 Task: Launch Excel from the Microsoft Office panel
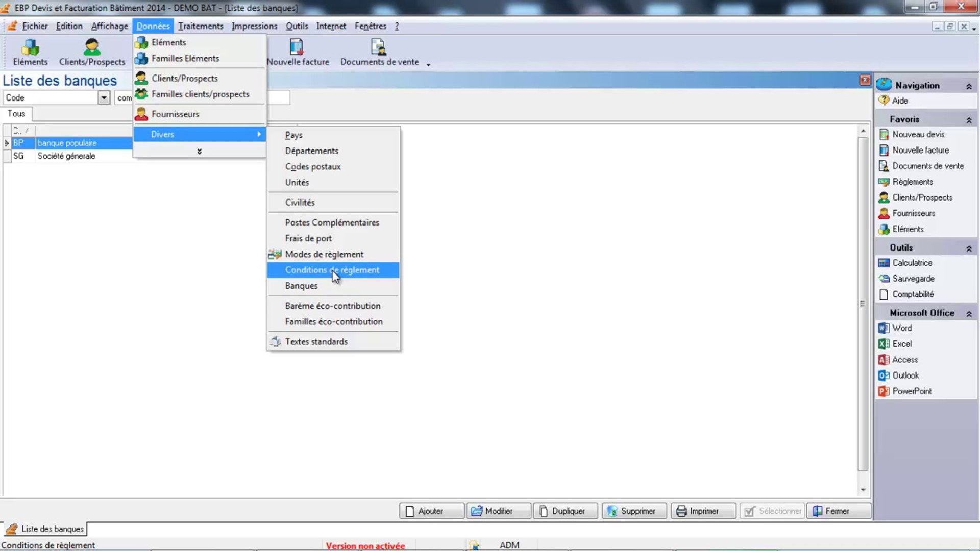click(x=901, y=344)
